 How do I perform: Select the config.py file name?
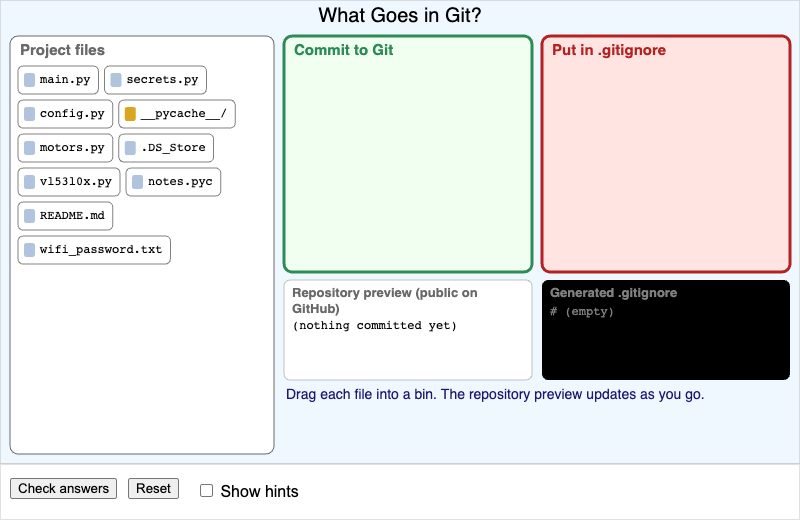(72, 114)
